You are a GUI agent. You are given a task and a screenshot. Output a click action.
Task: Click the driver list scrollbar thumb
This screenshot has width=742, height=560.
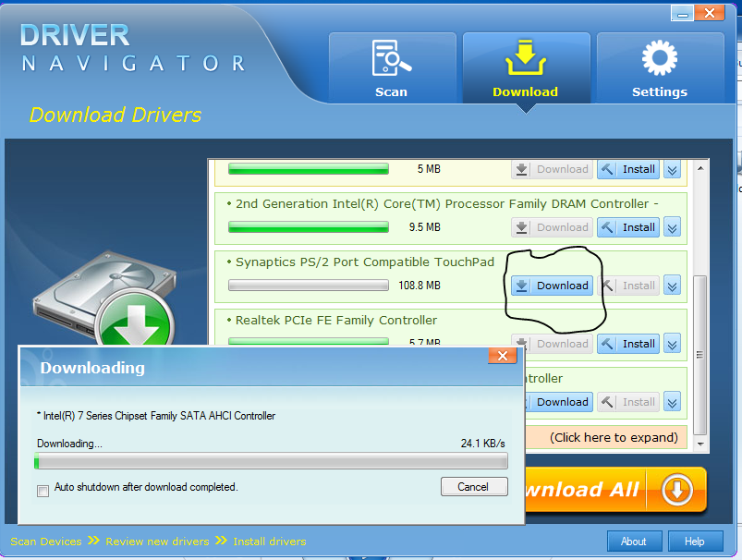coord(700,355)
